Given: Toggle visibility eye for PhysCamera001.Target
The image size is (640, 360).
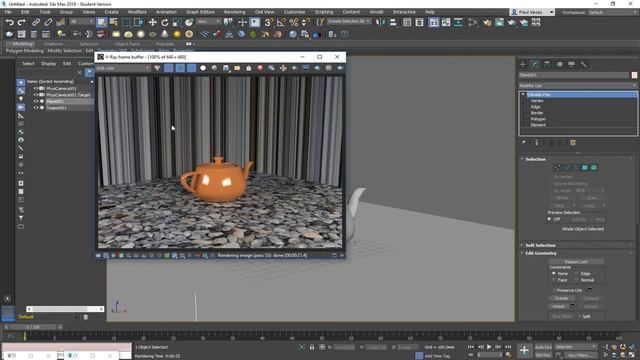Looking at the screenshot, I should pos(36,95).
